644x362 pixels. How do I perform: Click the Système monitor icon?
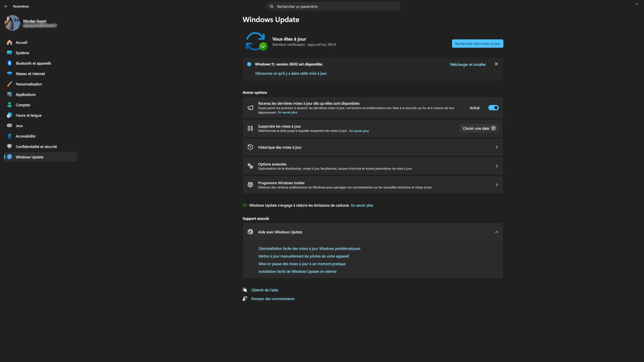tap(10, 53)
